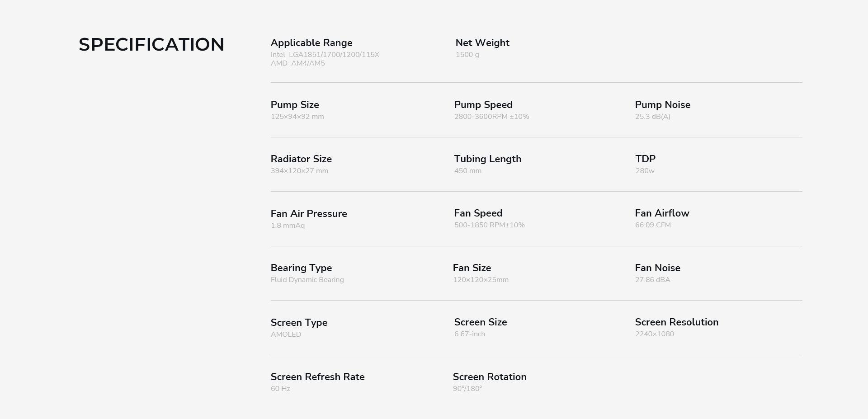Click the Net Weight label

click(482, 43)
